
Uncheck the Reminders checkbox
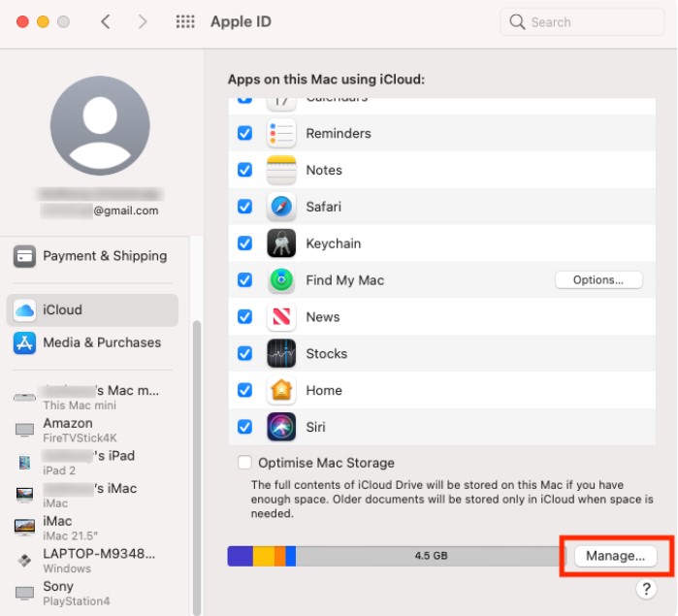pos(244,133)
